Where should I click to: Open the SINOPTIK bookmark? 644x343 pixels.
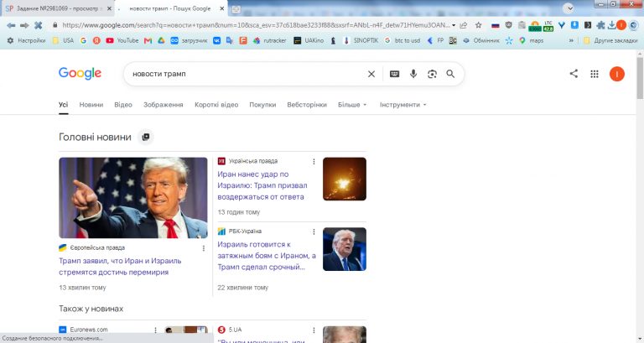(x=361, y=40)
